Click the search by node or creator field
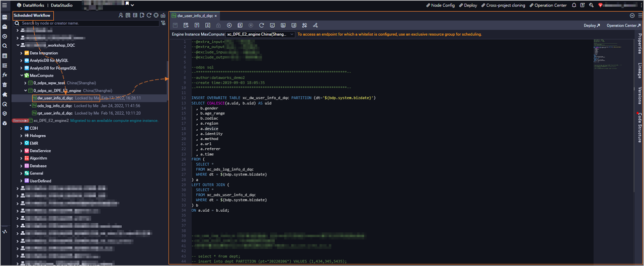644x266 pixels. click(86, 23)
